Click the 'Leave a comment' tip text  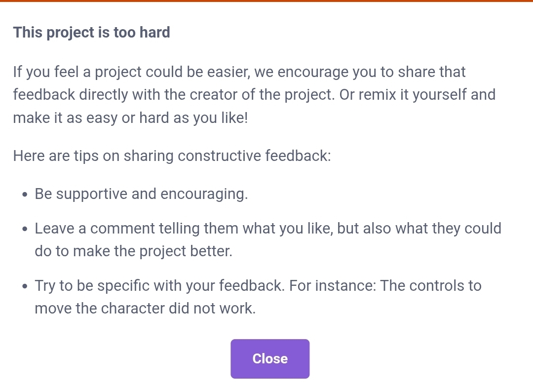[x=267, y=229]
